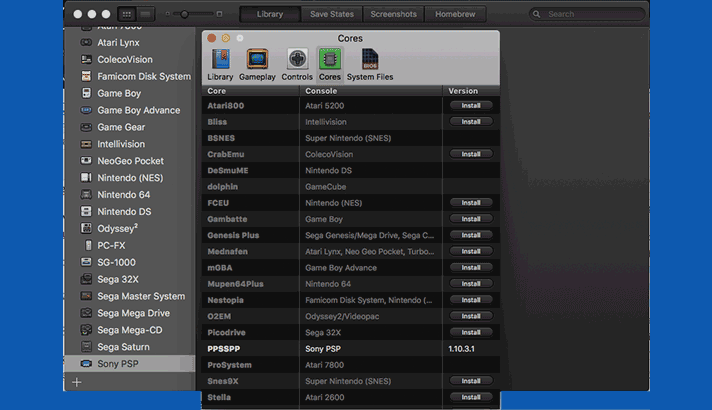The image size is (712, 410).
Task: Open the Homebrew tab
Action: pos(455,14)
